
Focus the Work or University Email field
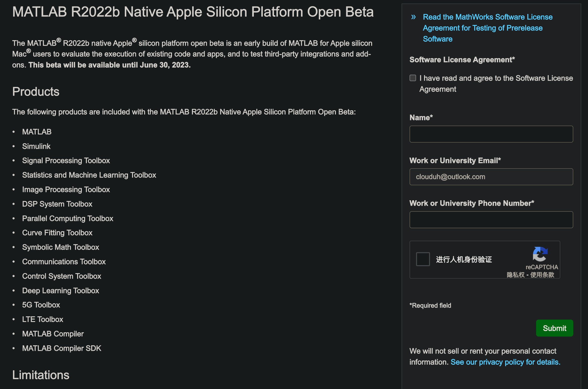click(x=491, y=177)
